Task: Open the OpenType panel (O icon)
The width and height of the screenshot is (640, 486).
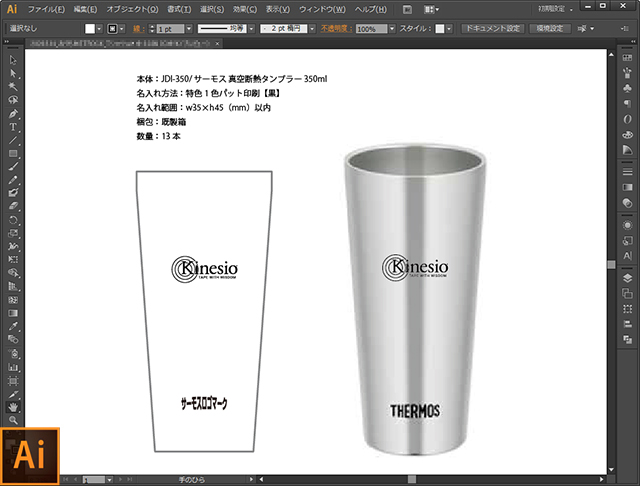Action: pos(627,119)
